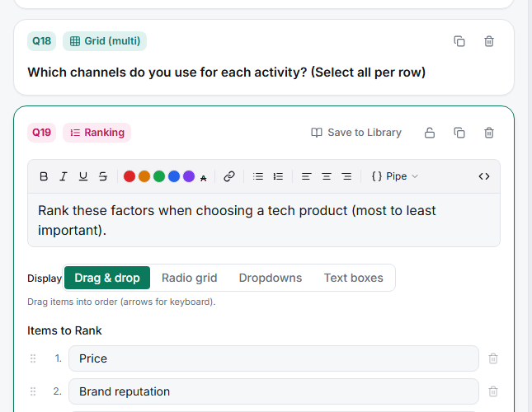Select the Q18 channels question title
Viewport: 532px width, 412px height.
(x=226, y=73)
